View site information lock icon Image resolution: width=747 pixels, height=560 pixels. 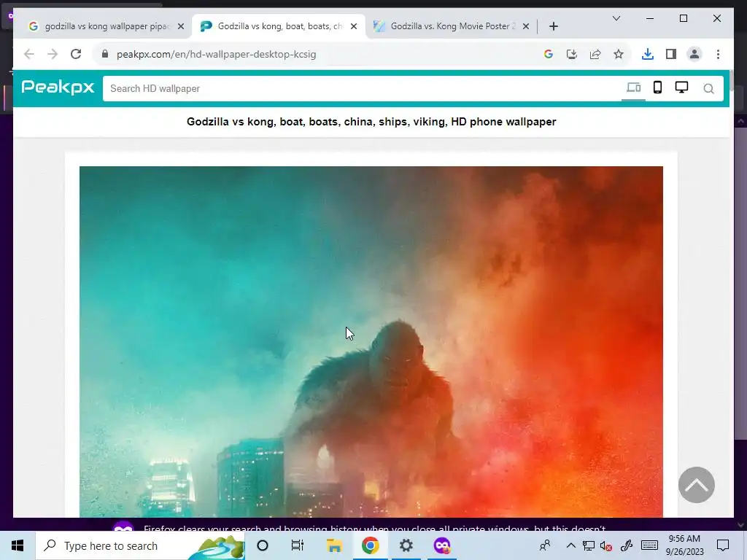click(105, 54)
